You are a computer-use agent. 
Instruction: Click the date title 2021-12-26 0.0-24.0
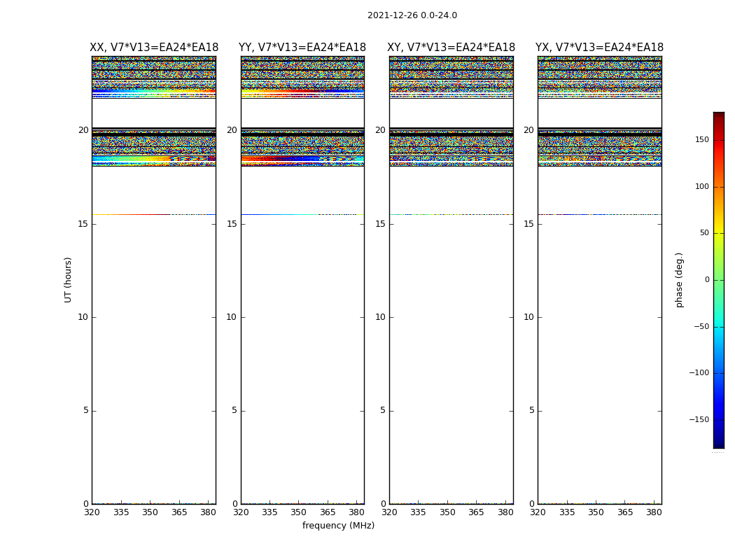point(412,15)
